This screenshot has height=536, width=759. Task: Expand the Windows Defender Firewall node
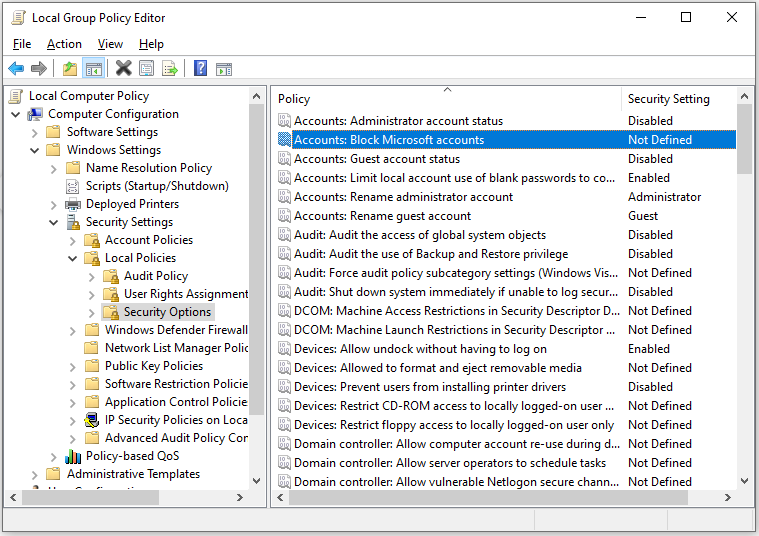pyautogui.click(x=73, y=331)
